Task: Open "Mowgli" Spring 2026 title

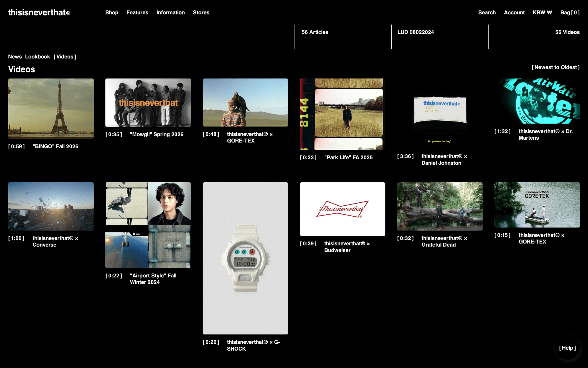Action: pos(156,134)
